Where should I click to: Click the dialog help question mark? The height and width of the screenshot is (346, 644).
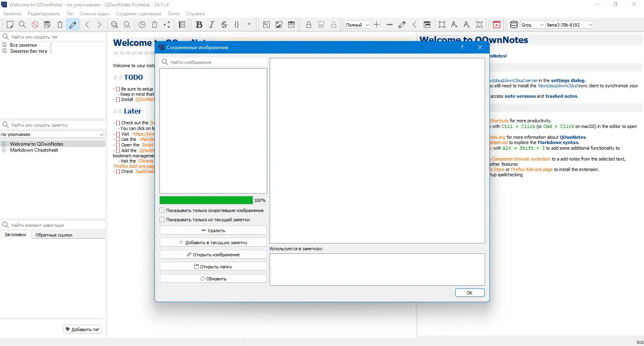(x=462, y=47)
